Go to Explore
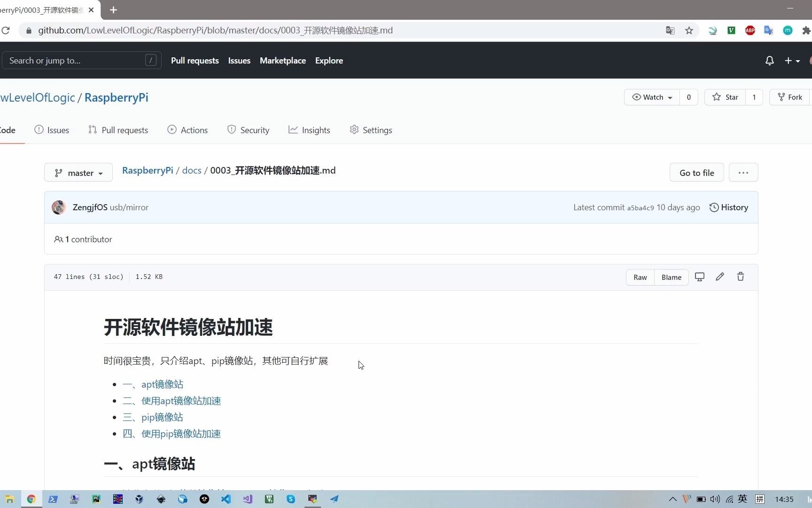812x508 pixels. [x=329, y=61]
